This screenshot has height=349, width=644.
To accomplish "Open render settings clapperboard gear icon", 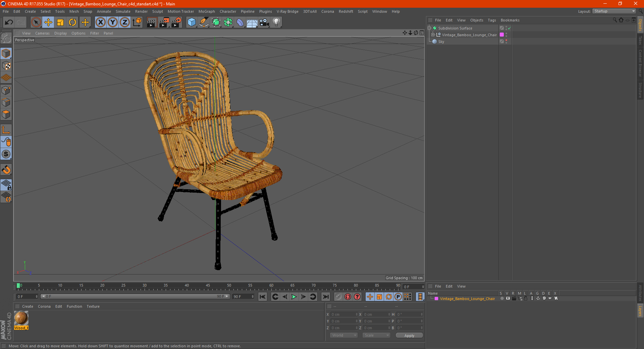I will [176, 22].
